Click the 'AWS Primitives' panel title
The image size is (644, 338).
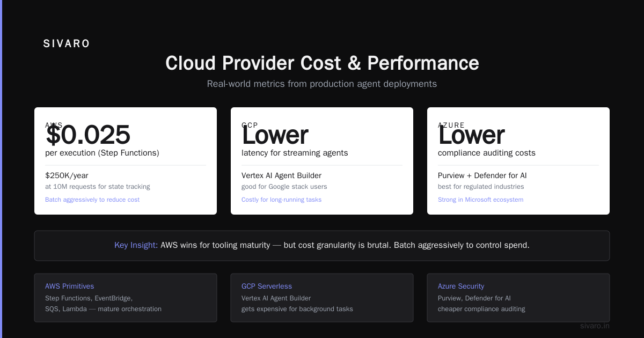pyautogui.click(x=70, y=286)
